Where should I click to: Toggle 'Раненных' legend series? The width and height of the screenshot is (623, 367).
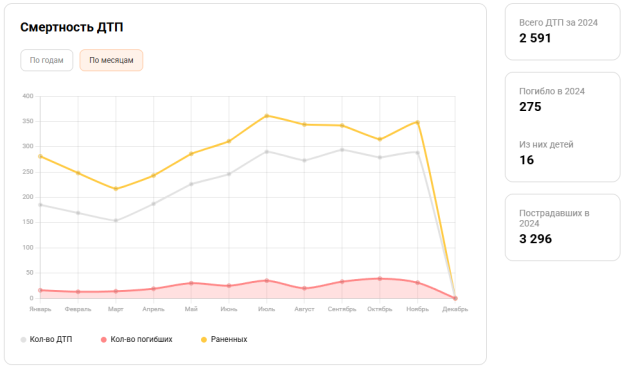224,340
